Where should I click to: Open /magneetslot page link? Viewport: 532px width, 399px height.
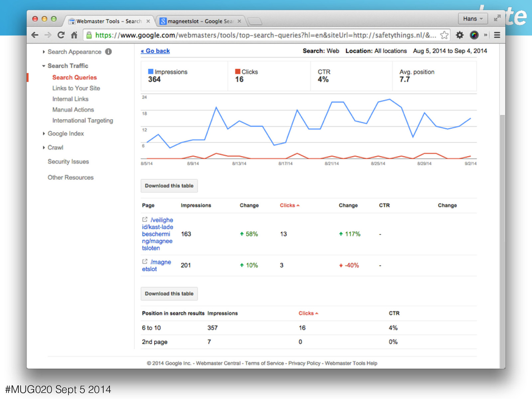tap(157, 265)
